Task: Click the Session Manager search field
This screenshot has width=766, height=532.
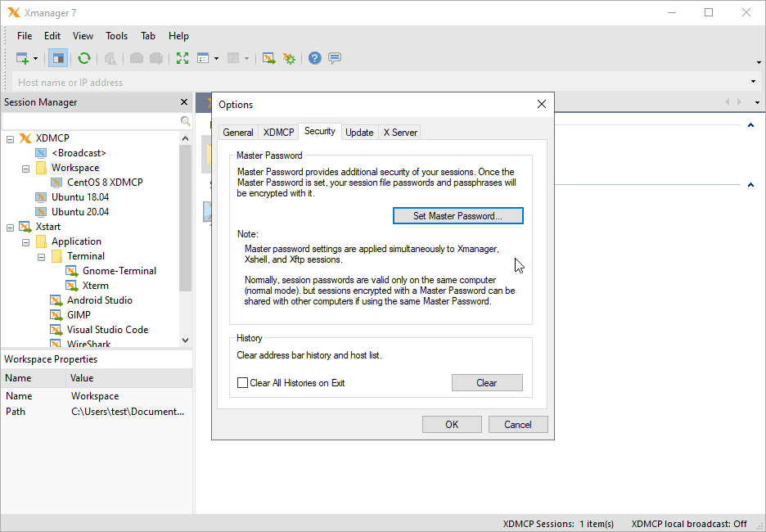Action: (91, 120)
